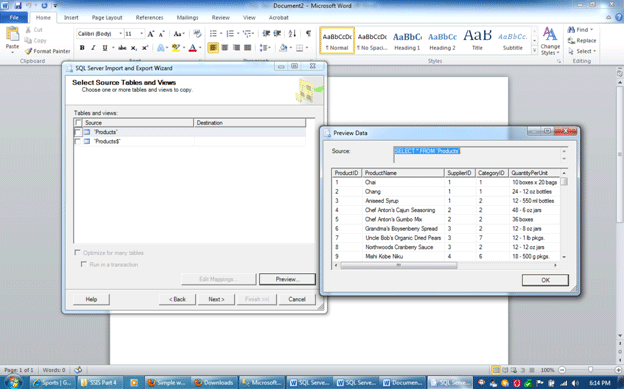Click the Windows Start button
Screen dimensions: 624x389
(x=13, y=382)
